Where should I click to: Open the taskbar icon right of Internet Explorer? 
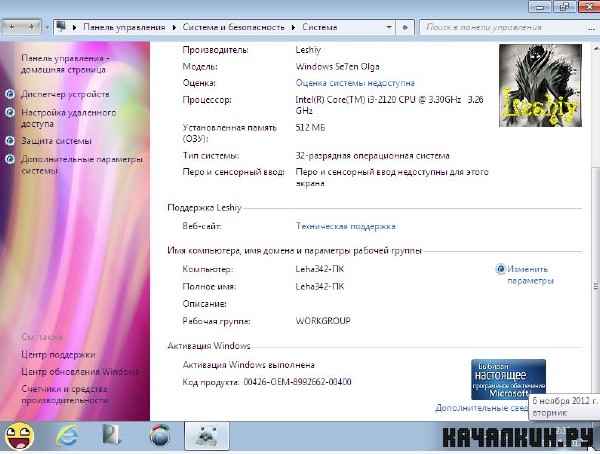click(x=111, y=436)
